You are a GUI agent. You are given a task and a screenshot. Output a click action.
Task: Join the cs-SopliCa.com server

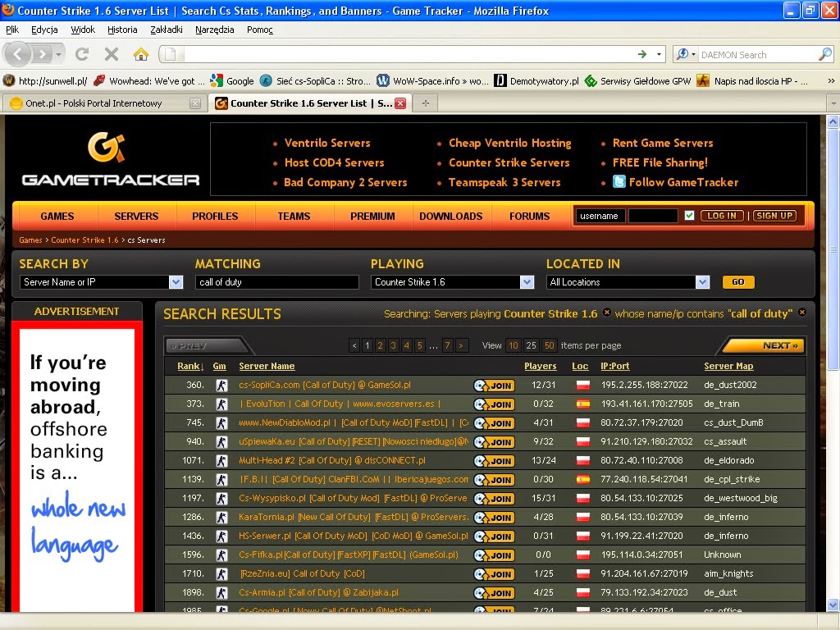[495, 386]
